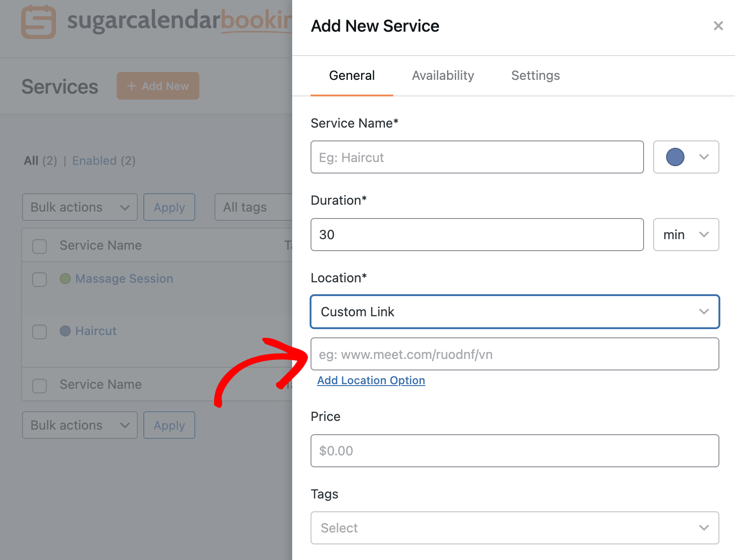
Task: Check the Massage Session checkbox
Action: point(40,279)
